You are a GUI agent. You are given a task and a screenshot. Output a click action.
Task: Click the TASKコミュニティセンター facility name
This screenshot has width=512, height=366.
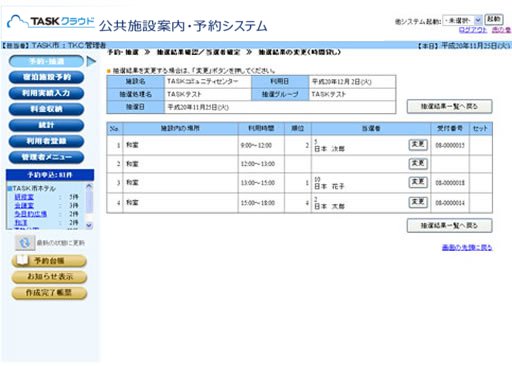pyautogui.click(x=203, y=81)
